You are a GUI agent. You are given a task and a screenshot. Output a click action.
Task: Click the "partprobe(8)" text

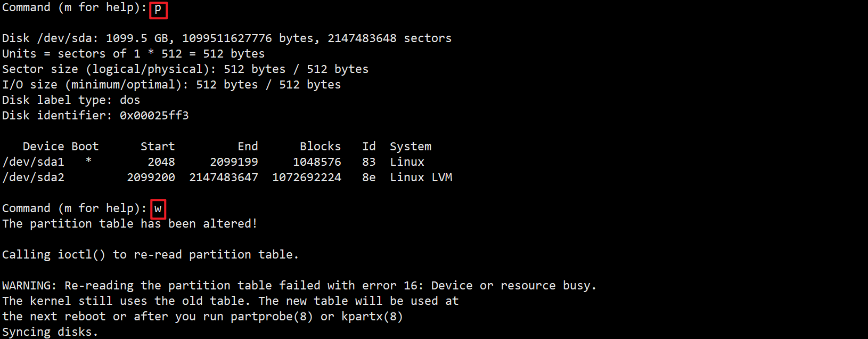(272, 317)
